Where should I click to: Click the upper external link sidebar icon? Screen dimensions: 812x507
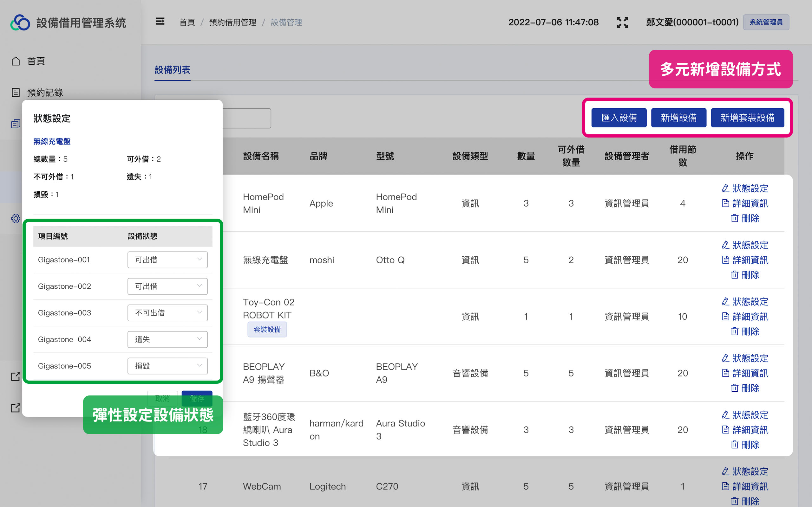(x=16, y=376)
